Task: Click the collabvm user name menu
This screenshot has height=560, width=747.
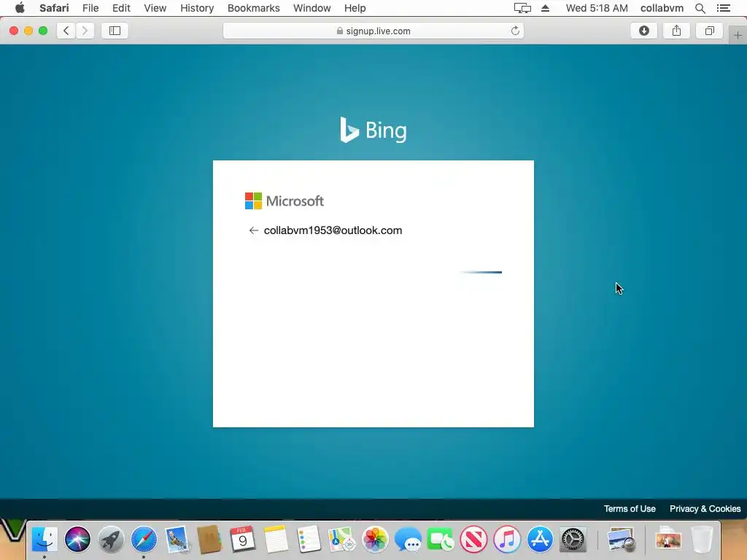Action: click(662, 8)
